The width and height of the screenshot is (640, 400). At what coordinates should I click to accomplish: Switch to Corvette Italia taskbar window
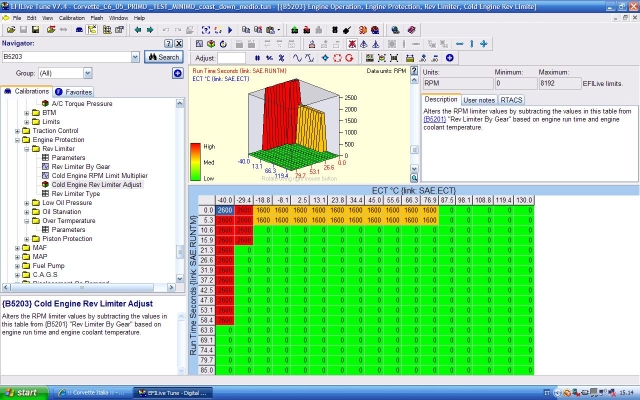92,393
